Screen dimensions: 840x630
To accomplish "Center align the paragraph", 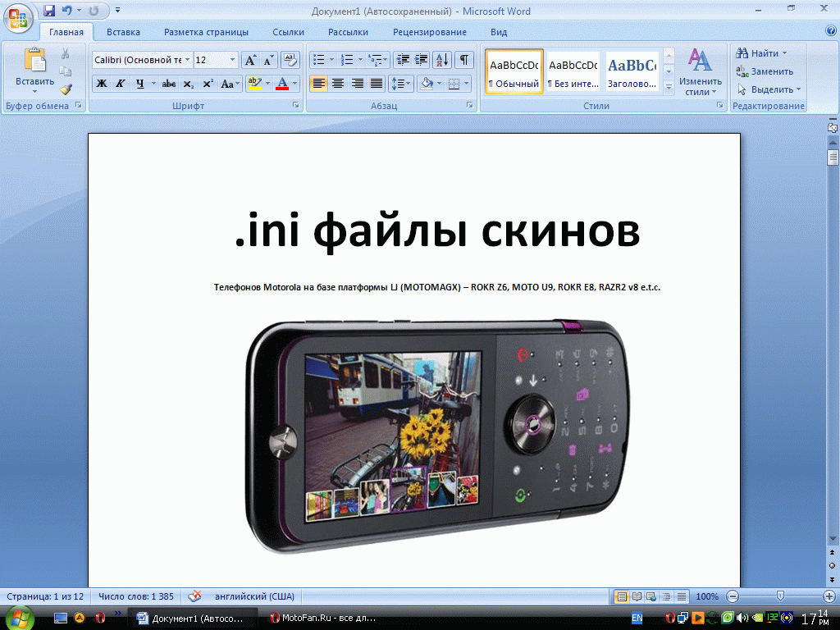I will point(338,84).
